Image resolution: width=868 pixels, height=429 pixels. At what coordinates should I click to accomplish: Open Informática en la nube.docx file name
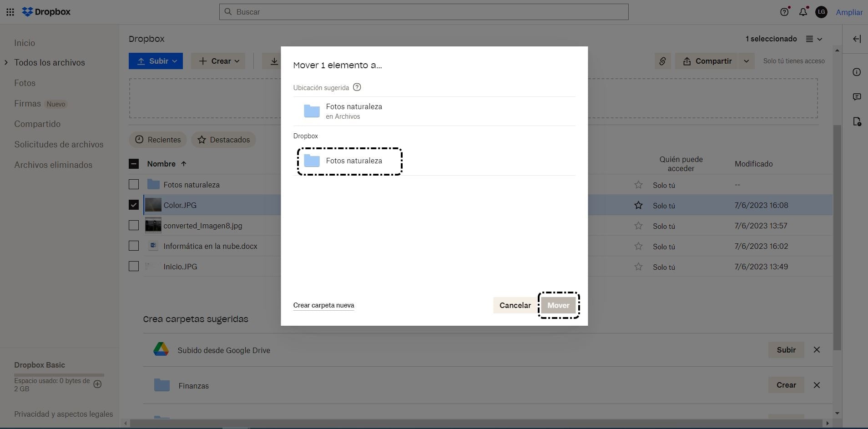(210, 246)
